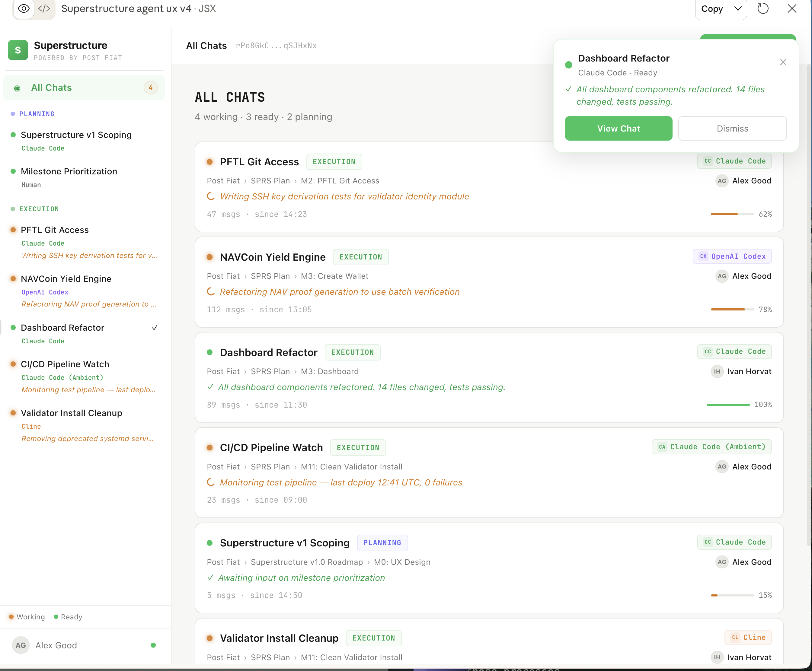Toggle the Working status filter at bottom
812x671 pixels.
pyautogui.click(x=26, y=616)
